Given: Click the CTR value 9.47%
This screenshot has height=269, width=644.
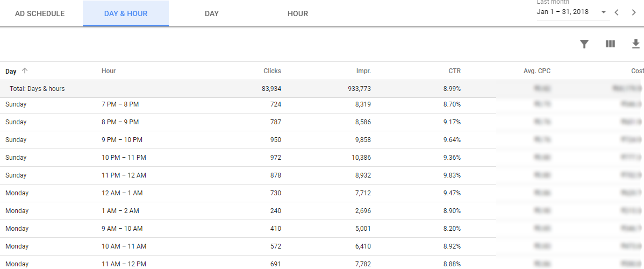Looking at the screenshot, I should point(452,193).
